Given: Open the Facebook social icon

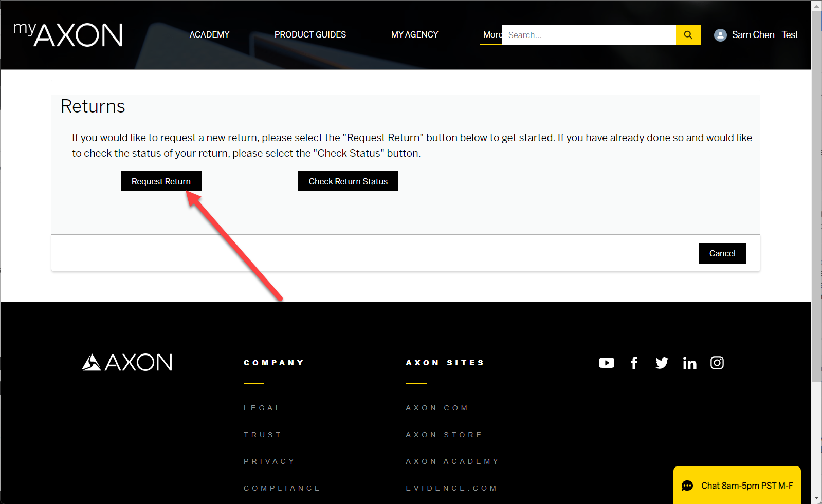Looking at the screenshot, I should (634, 363).
